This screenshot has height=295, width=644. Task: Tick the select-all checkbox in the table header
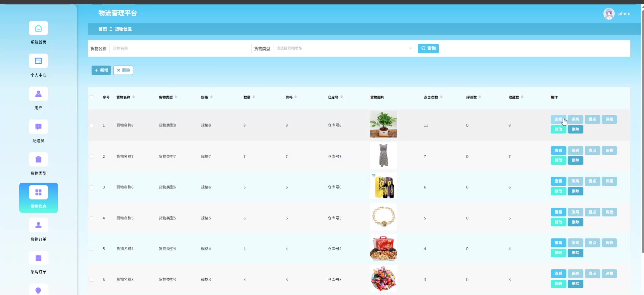click(91, 97)
